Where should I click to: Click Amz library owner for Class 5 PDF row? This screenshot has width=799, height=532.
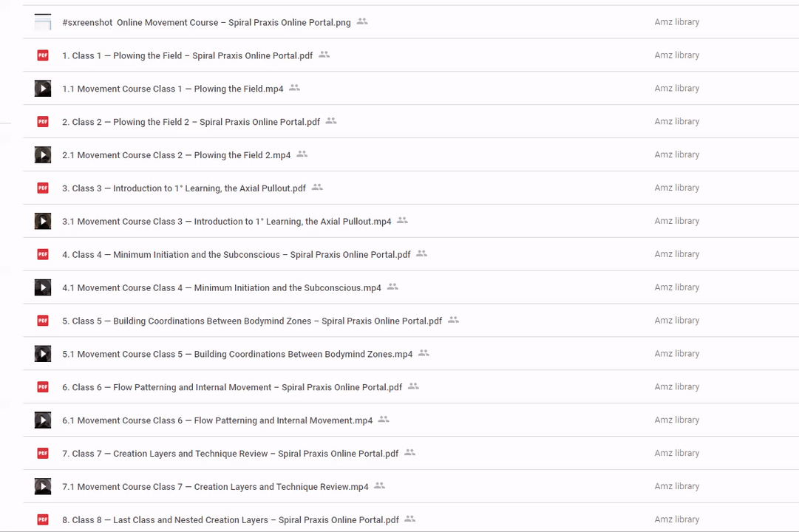click(x=676, y=321)
